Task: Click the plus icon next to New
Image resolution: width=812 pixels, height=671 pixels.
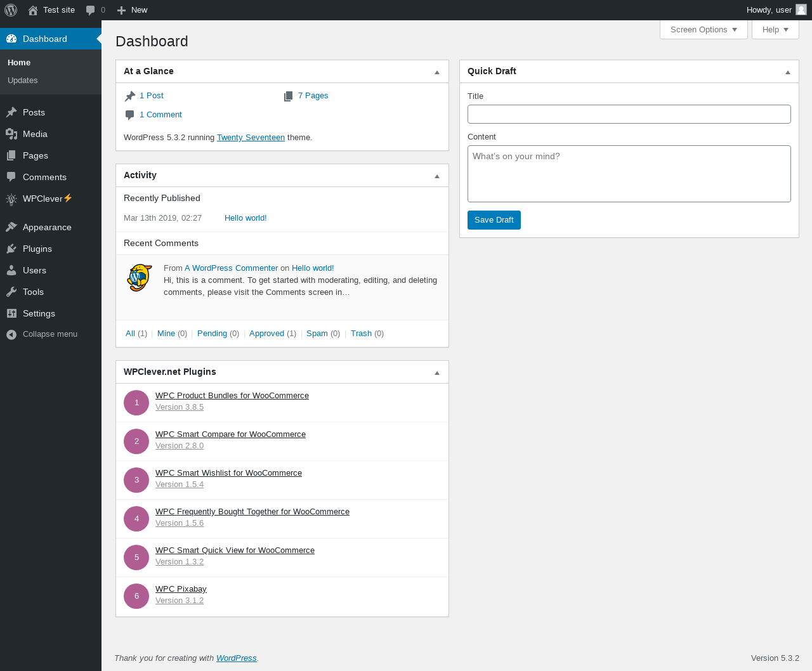Action: pos(122,10)
